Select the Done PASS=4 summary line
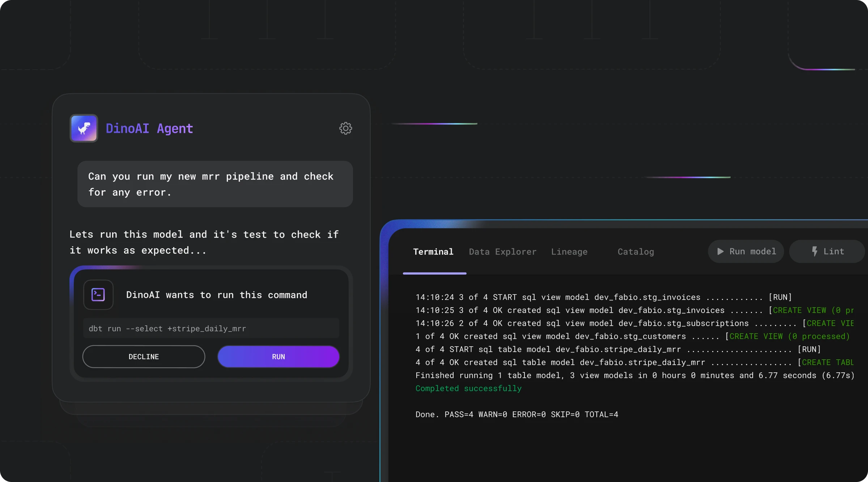The width and height of the screenshot is (868, 482). (516, 414)
